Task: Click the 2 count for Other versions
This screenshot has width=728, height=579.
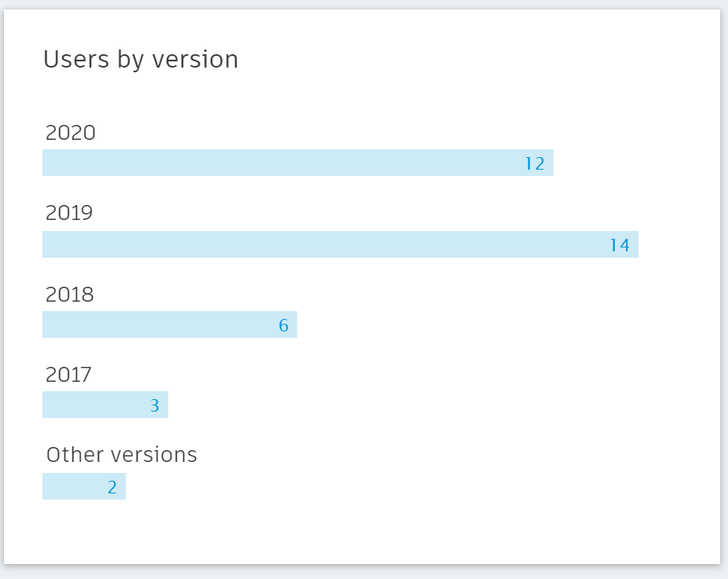Action: click(112, 488)
